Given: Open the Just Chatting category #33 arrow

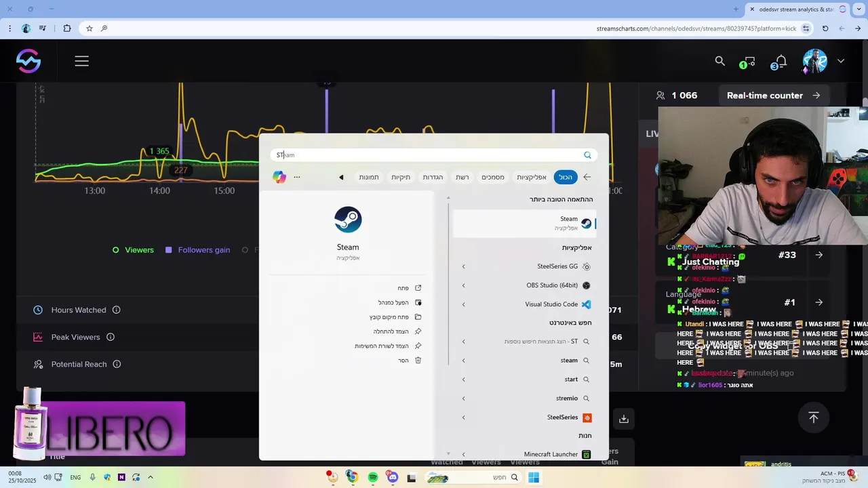Looking at the screenshot, I should tap(819, 255).
